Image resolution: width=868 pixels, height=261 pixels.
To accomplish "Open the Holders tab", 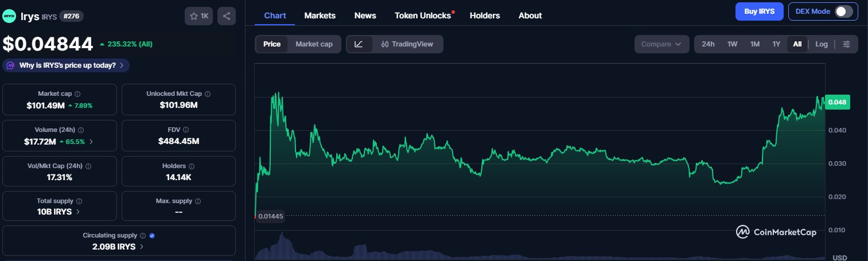I will pyautogui.click(x=485, y=15).
